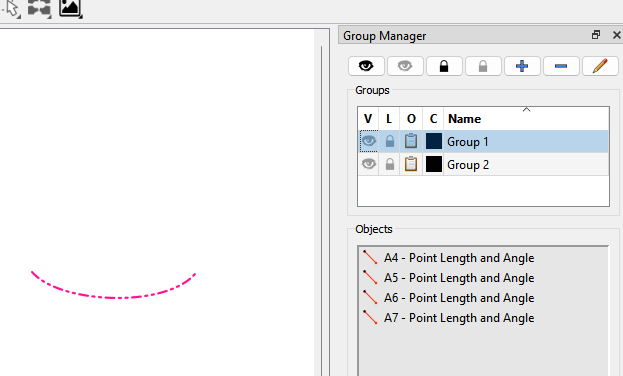Select A4 - Point Length and Angle object

pyautogui.click(x=459, y=258)
